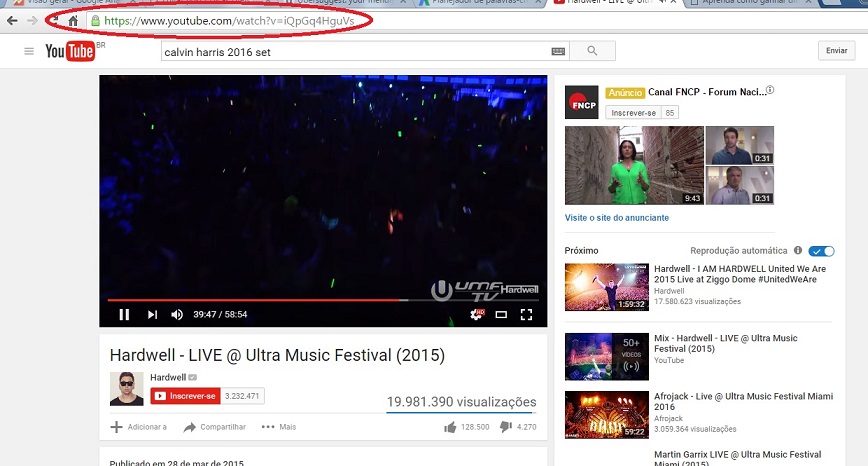This screenshot has height=466, width=868.
Task: Open the Mais three-dots menu
Action: [x=278, y=427]
